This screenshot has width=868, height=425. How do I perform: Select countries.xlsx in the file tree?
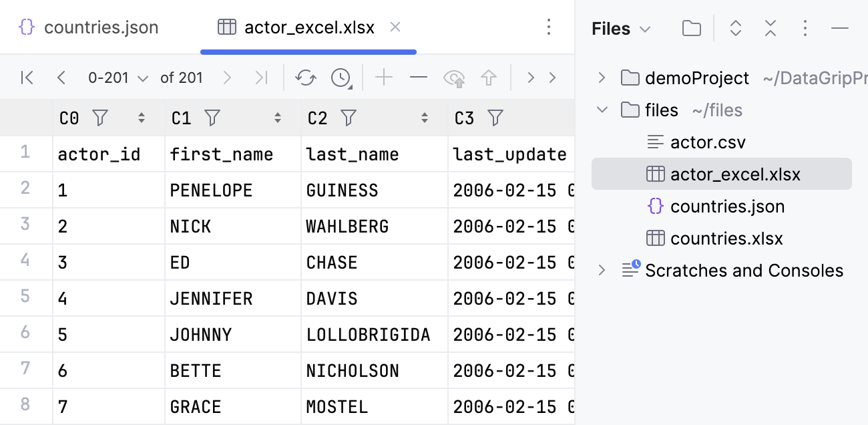(x=726, y=239)
